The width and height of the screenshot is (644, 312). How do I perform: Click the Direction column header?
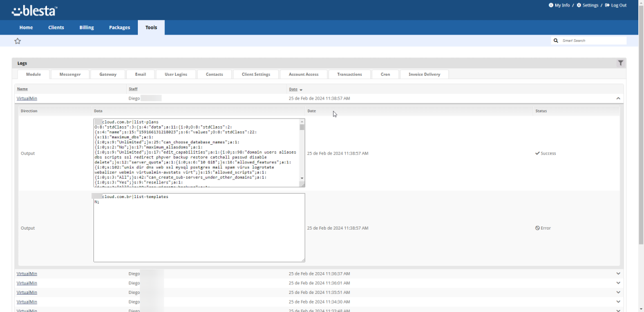(x=29, y=111)
